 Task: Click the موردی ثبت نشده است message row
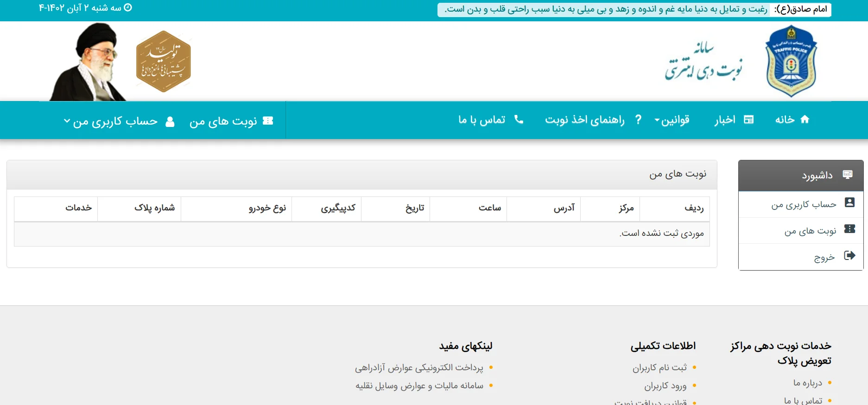pyautogui.click(x=362, y=234)
